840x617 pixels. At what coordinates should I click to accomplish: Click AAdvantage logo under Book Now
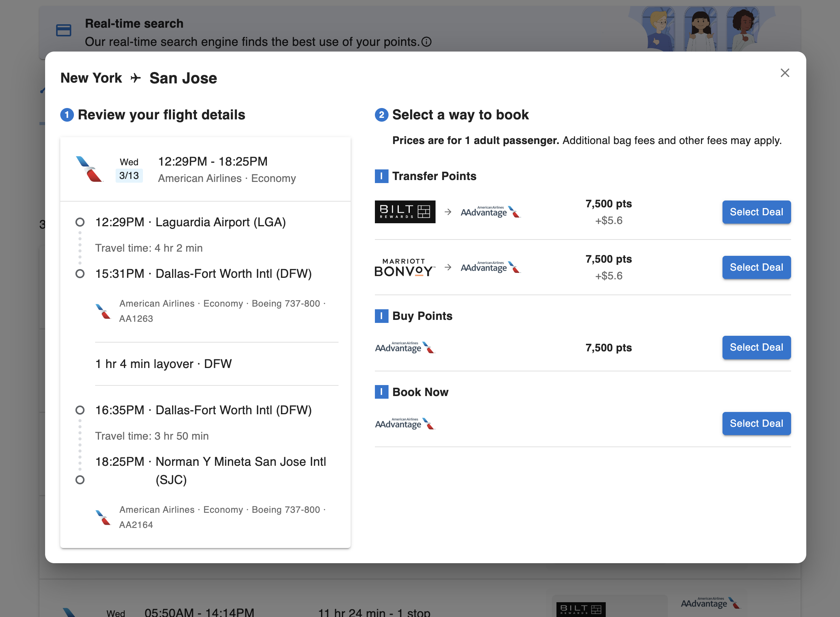[x=405, y=424]
